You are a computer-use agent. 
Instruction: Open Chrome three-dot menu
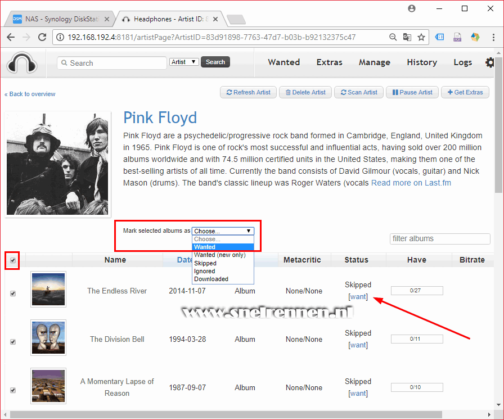click(493, 37)
